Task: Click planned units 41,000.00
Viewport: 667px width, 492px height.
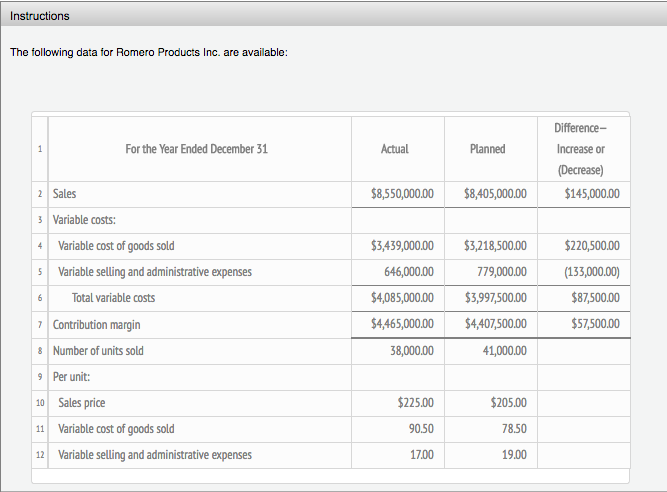Action: [505, 351]
